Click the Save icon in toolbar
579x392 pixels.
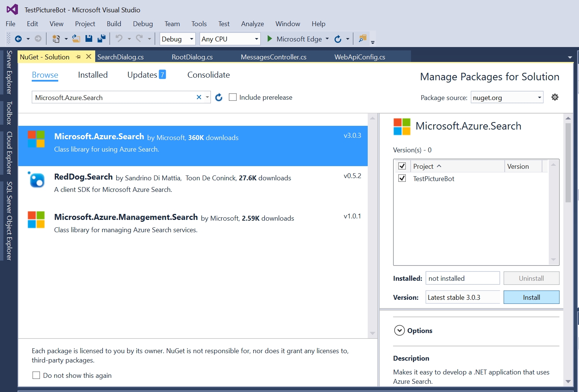89,39
